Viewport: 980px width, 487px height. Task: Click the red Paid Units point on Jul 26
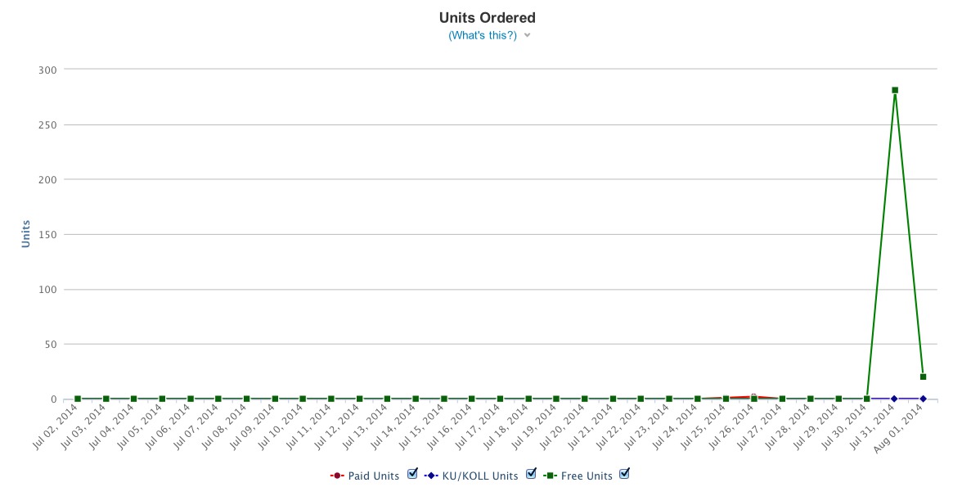pyautogui.click(x=753, y=396)
